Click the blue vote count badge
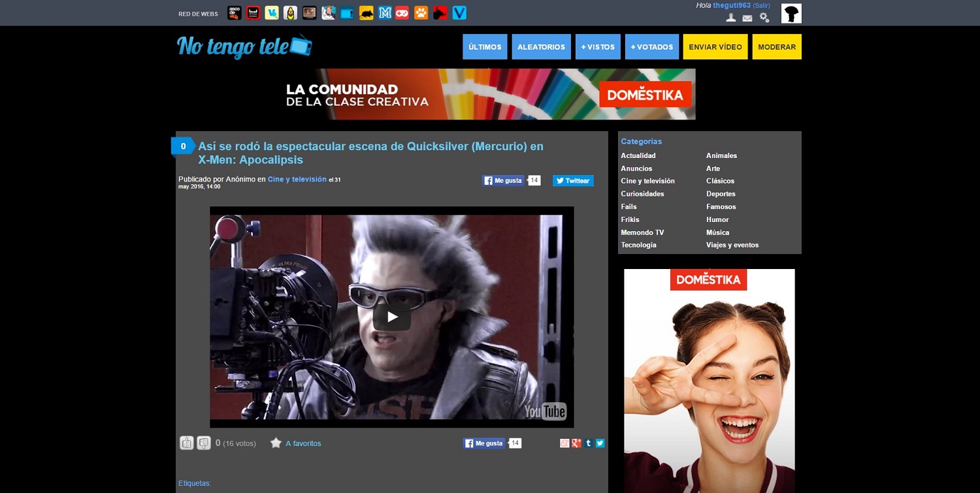The width and height of the screenshot is (980, 493). click(183, 146)
